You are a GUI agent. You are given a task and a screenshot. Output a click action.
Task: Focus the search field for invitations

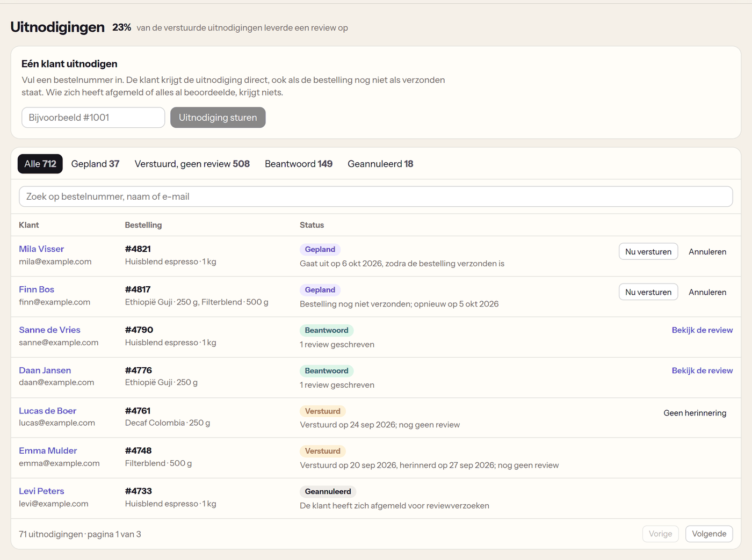376,197
